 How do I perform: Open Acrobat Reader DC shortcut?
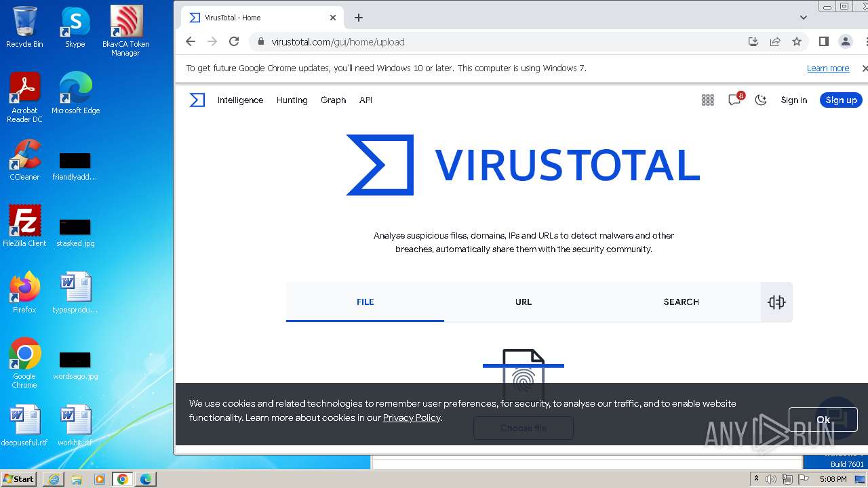click(x=24, y=97)
